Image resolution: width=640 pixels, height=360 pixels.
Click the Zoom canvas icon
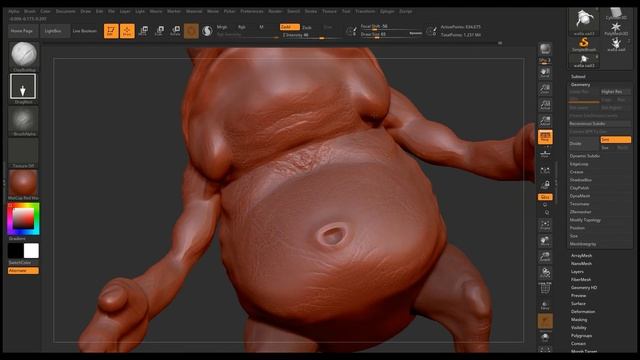tap(545, 89)
